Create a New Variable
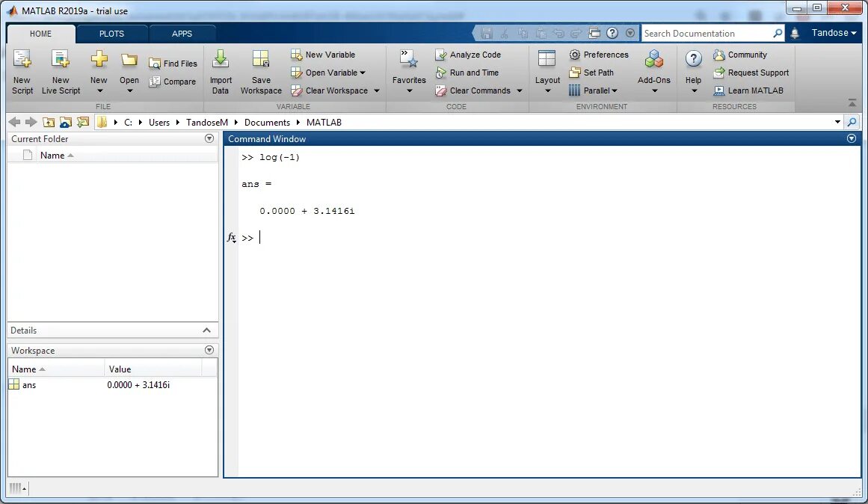Image resolution: width=868 pixels, height=504 pixels. pyautogui.click(x=323, y=55)
